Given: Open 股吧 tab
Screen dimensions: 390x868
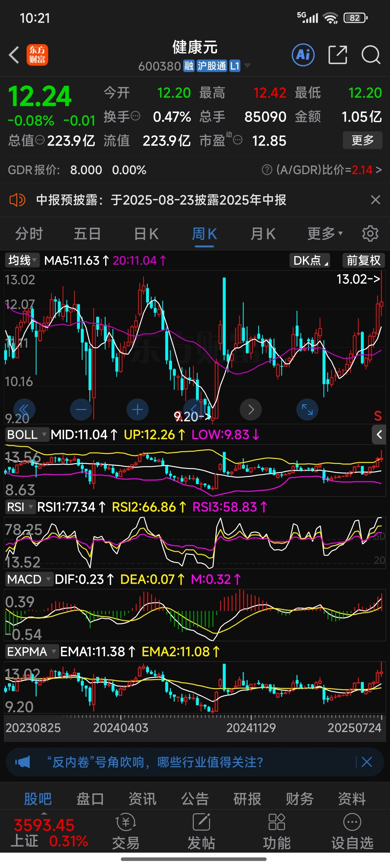Looking at the screenshot, I should click(x=38, y=799).
